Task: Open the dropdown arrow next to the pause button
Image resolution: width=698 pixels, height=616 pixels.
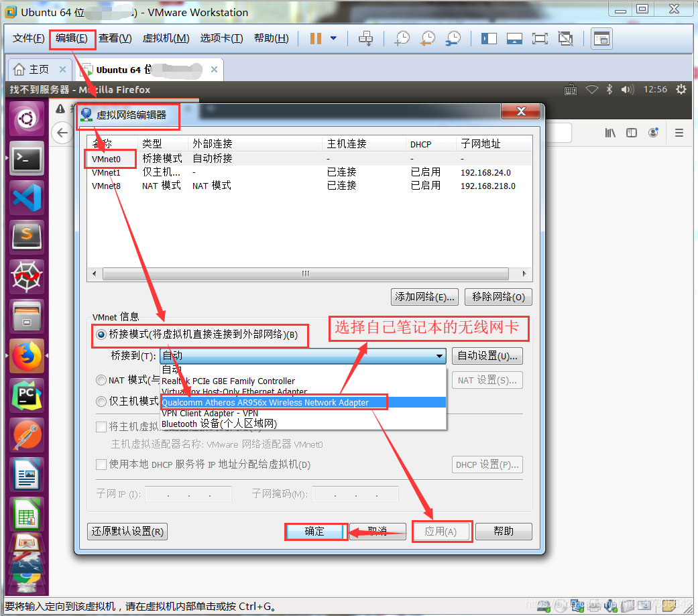Action: point(333,38)
